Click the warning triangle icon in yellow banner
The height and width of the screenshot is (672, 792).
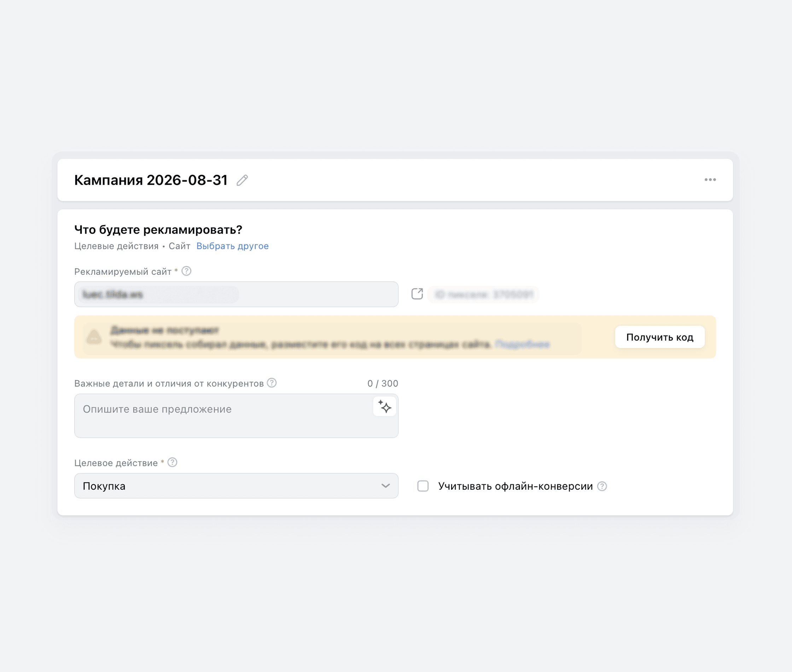94,337
